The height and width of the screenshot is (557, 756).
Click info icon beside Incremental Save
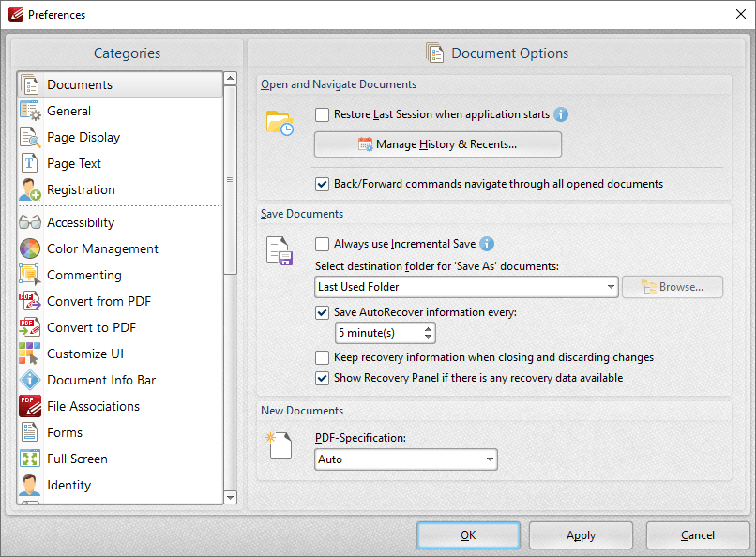point(487,244)
